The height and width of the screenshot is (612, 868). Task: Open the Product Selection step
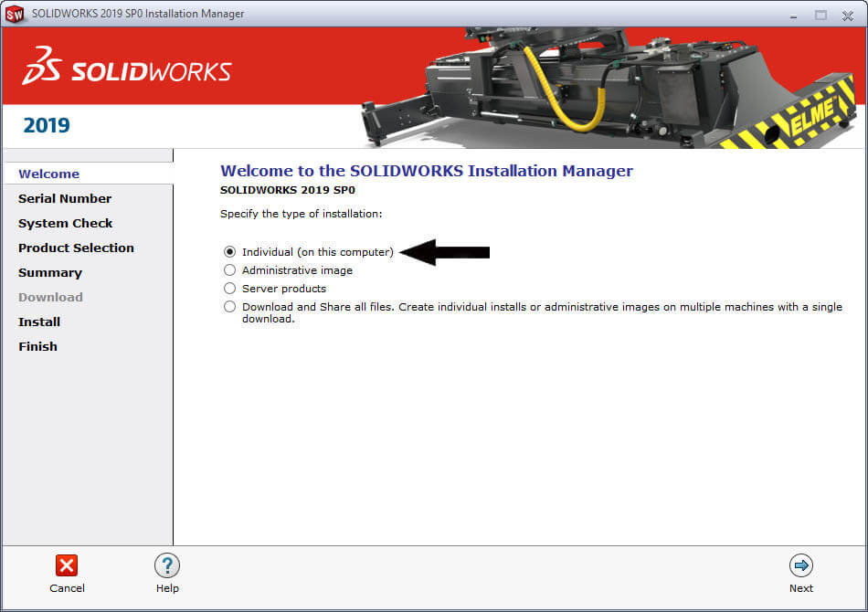76,248
